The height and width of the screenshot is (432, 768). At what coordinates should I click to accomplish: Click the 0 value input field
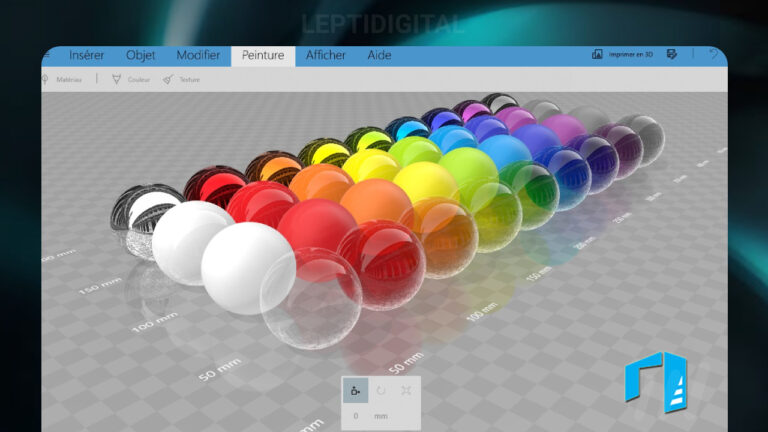pos(356,416)
